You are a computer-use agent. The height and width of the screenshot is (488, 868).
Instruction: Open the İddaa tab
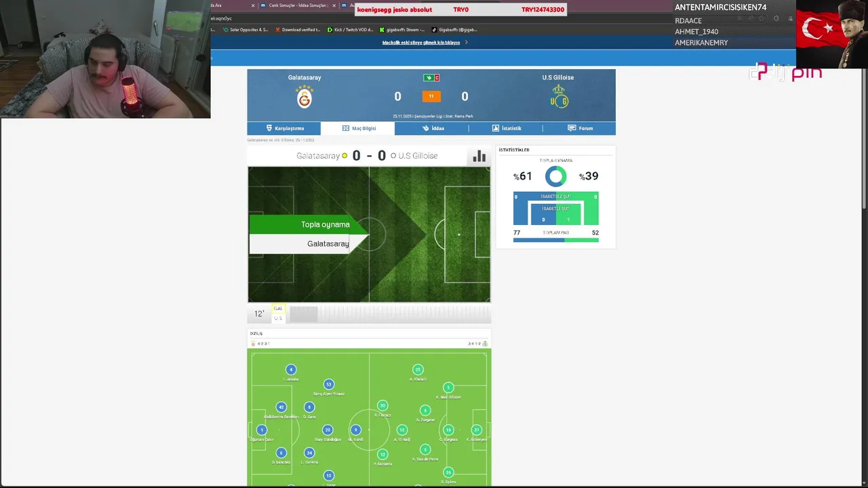(432, 128)
